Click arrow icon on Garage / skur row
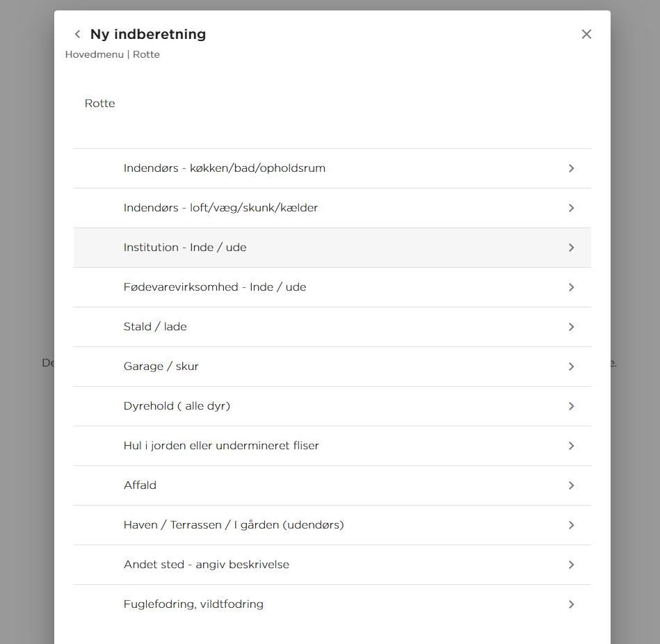 tap(571, 367)
